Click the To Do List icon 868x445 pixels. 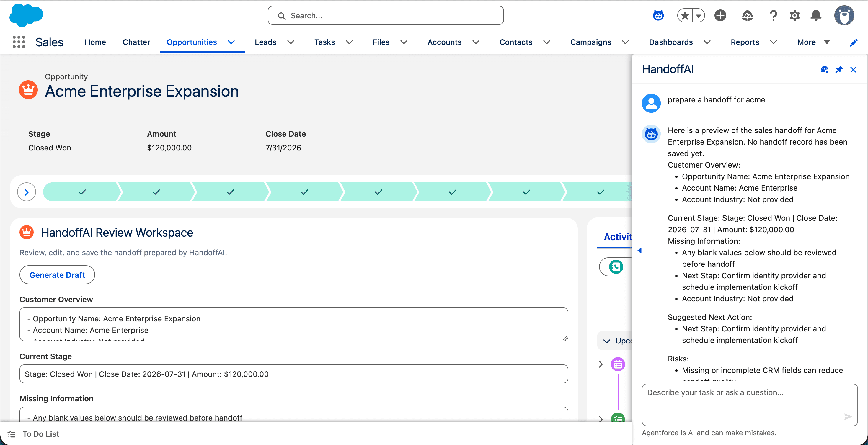click(x=12, y=434)
